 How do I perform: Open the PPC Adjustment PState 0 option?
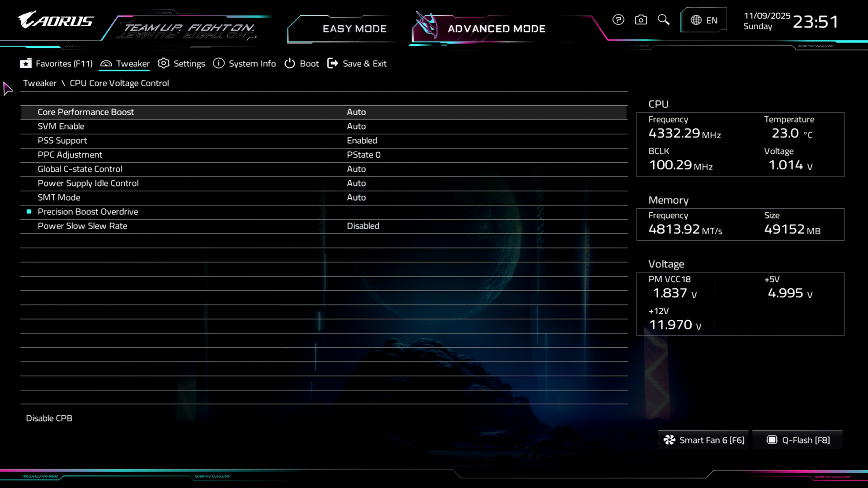point(363,155)
